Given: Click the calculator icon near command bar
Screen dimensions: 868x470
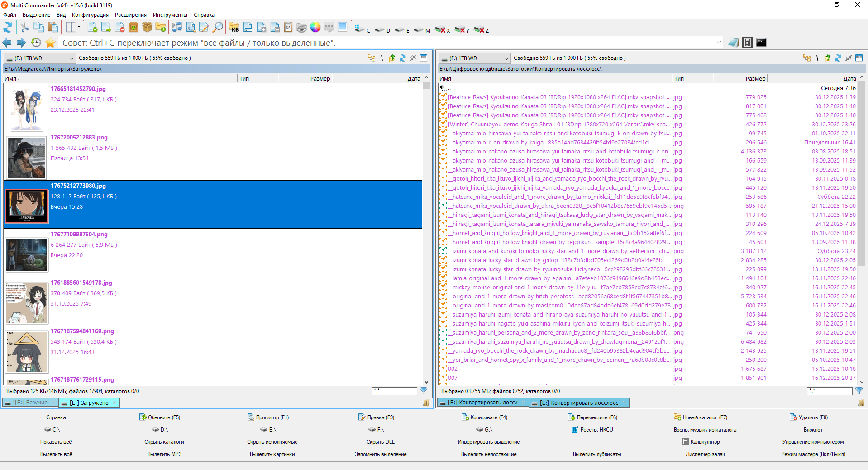Looking at the screenshot, I should [748, 43].
